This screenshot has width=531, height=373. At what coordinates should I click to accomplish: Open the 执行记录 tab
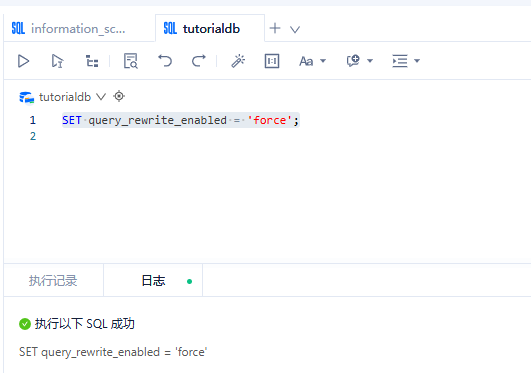coord(53,281)
